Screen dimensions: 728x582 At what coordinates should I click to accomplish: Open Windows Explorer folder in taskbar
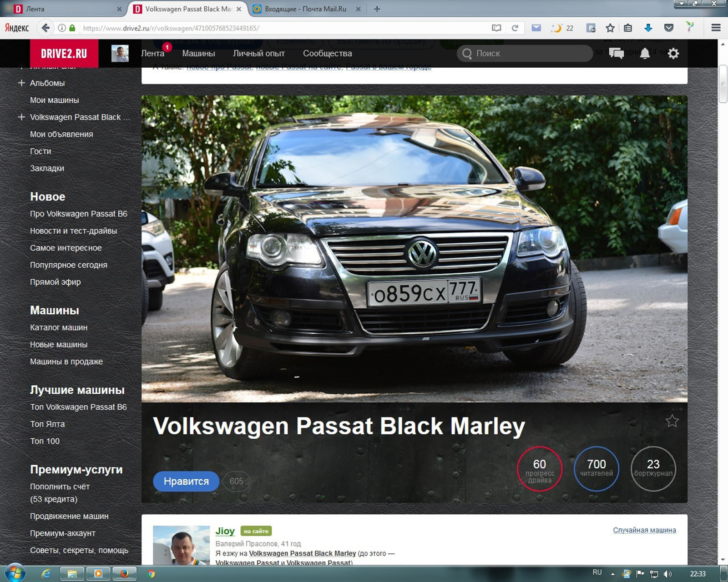click(x=72, y=574)
